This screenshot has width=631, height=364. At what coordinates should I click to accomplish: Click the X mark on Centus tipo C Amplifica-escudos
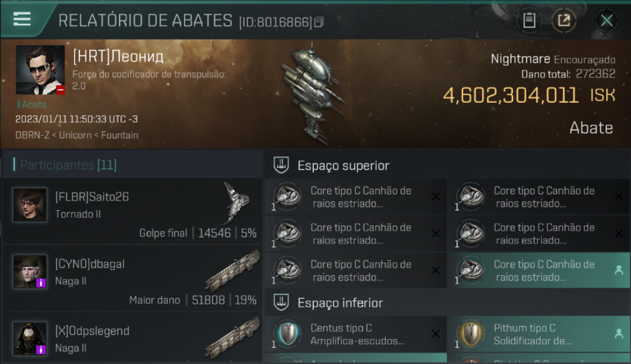435,334
